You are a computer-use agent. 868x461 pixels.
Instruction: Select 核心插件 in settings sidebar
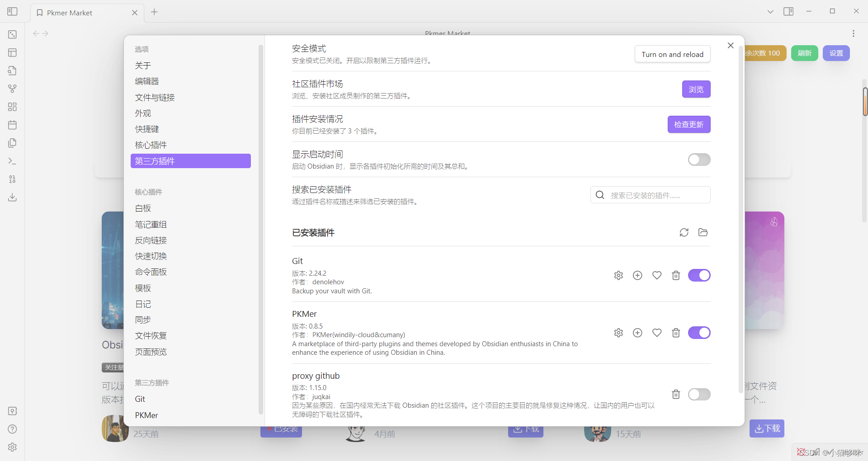point(191,145)
